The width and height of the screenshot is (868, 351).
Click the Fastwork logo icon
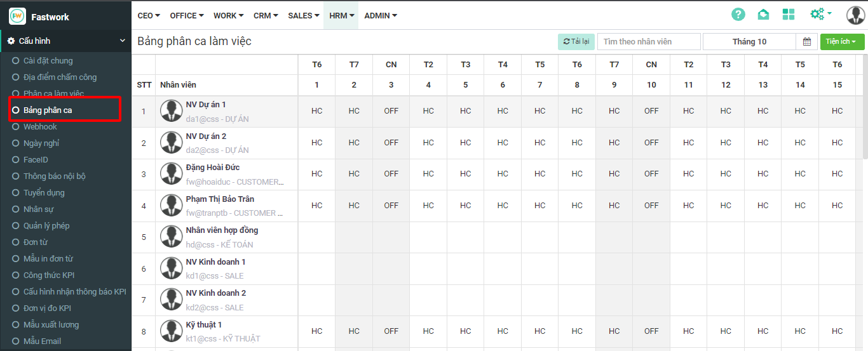coord(17,17)
